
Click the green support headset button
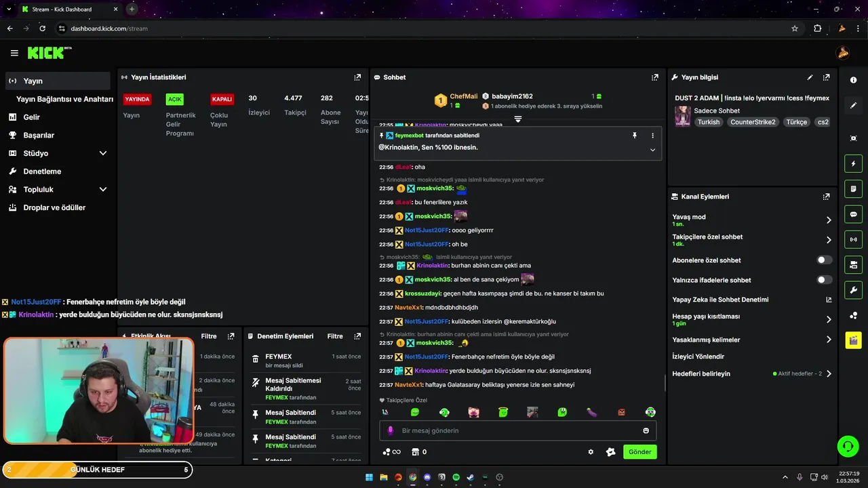pyautogui.click(x=848, y=446)
